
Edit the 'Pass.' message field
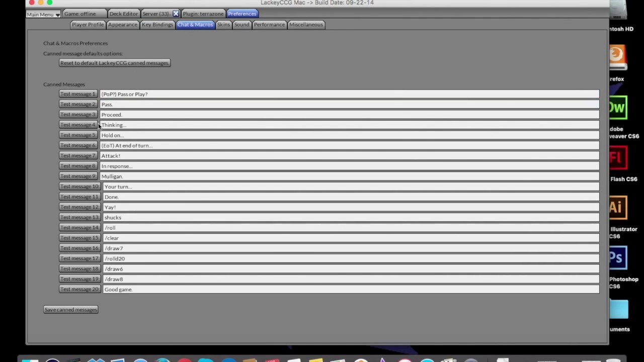pos(349,104)
